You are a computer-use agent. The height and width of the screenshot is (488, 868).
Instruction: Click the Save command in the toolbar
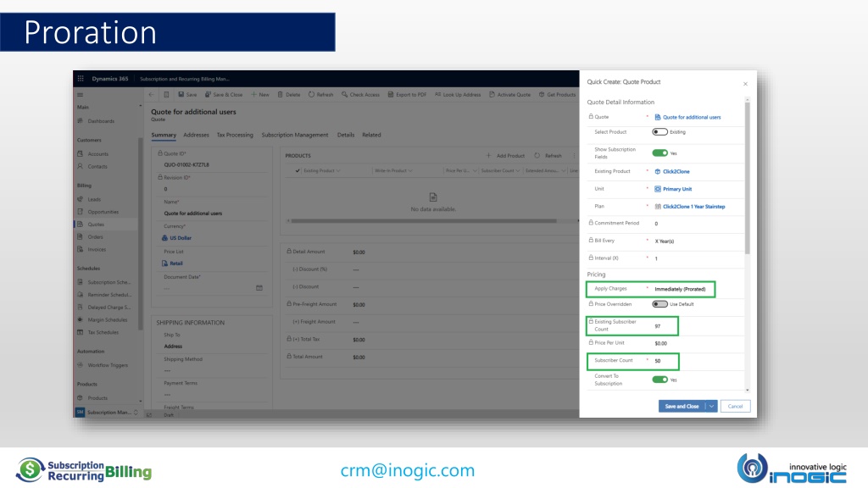(187, 95)
